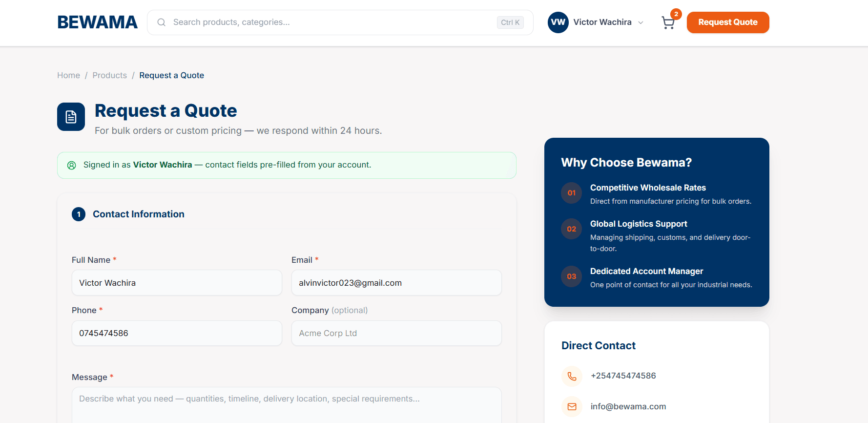Viewport: 868px width, 423px height.
Task: Click the "Direct Contact" heading
Action: (x=599, y=346)
